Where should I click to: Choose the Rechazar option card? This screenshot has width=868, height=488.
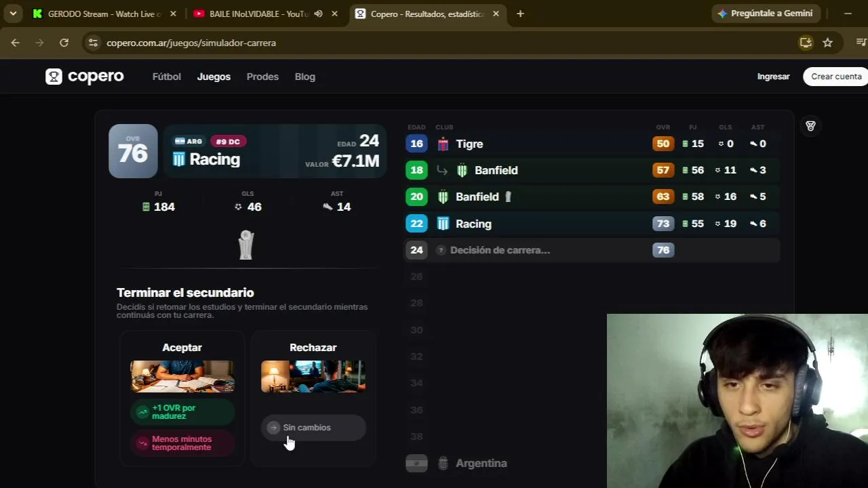pos(313,398)
